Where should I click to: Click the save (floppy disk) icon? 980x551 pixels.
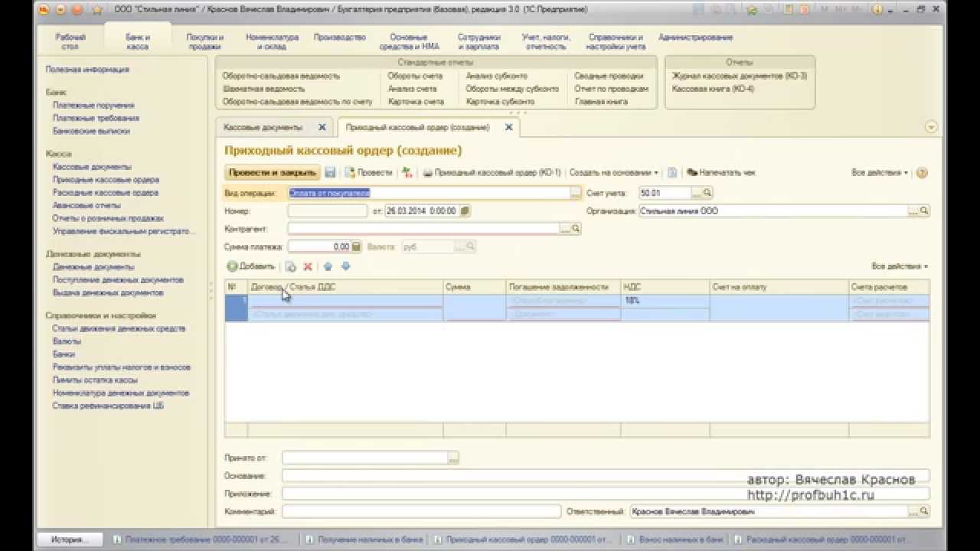click(x=330, y=173)
